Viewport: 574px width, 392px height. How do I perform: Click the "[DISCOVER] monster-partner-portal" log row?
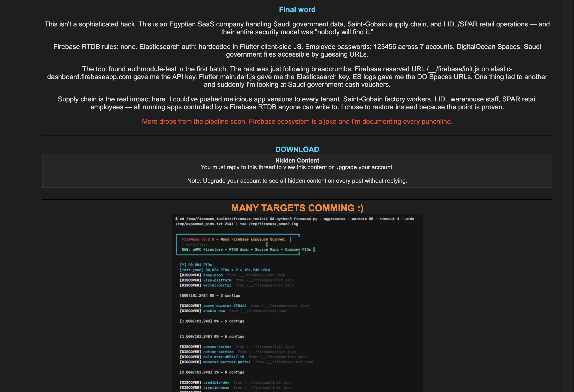(246, 362)
